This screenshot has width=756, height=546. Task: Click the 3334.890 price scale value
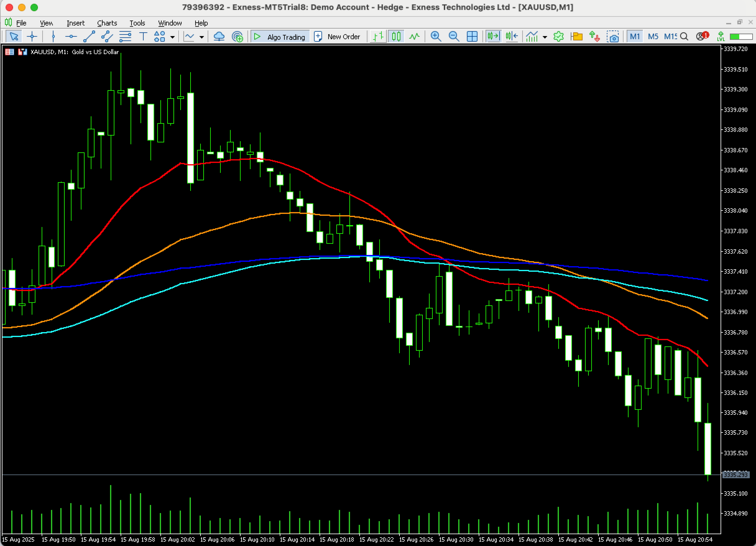[x=735, y=514]
